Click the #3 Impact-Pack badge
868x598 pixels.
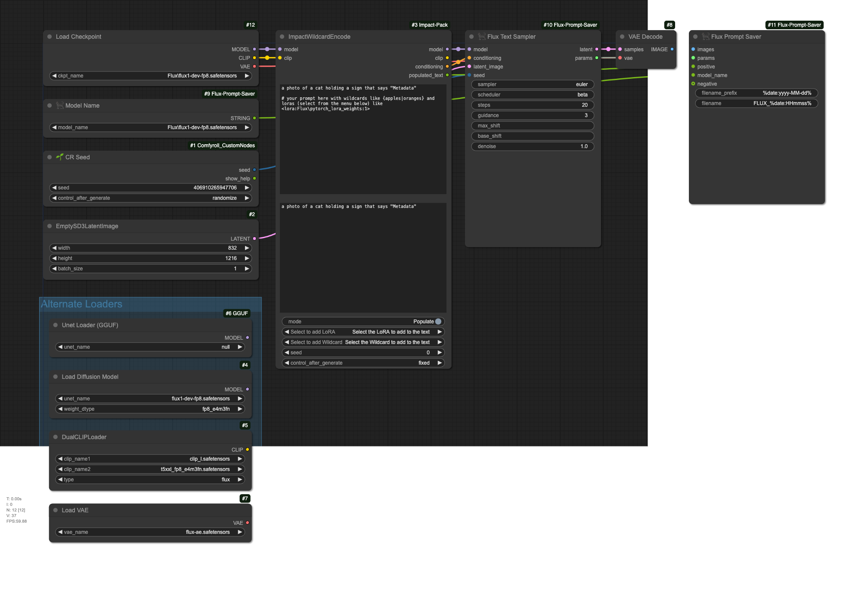(x=429, y=25)
